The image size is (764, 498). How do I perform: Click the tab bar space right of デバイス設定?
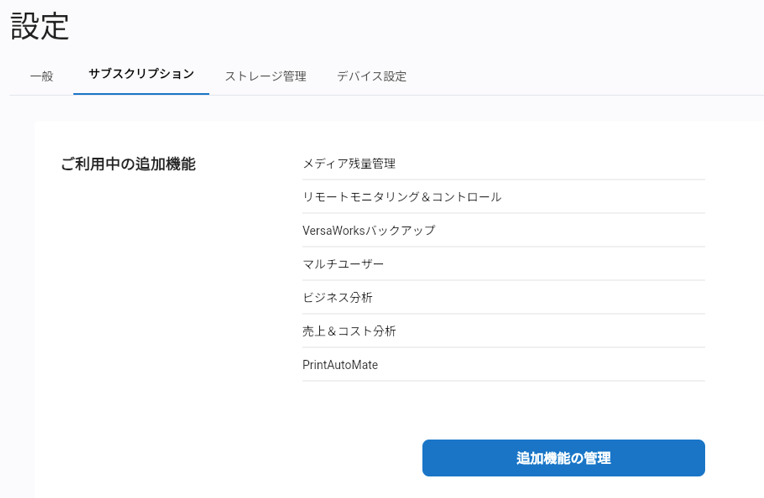(x=585, y=76)
